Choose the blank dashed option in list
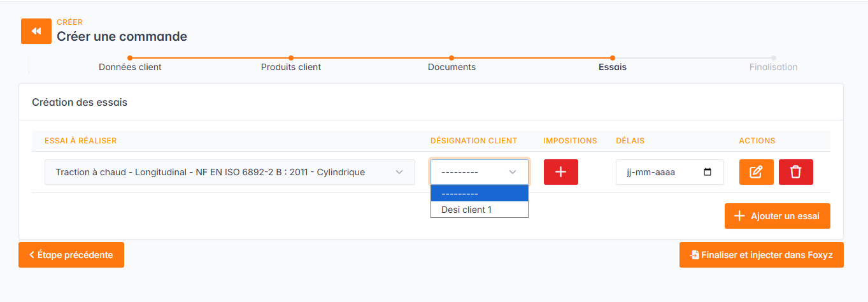Image resolution: width=868 pixels, height=302 pixels. [479, 194]
